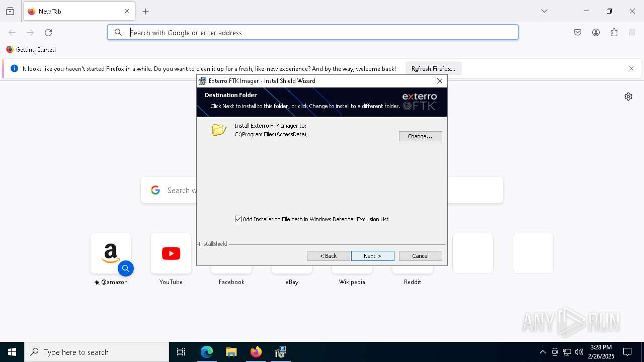Click the Amazon shortcut tile
This screenshot has height=362, width=644.
click(x=111, y=253)
